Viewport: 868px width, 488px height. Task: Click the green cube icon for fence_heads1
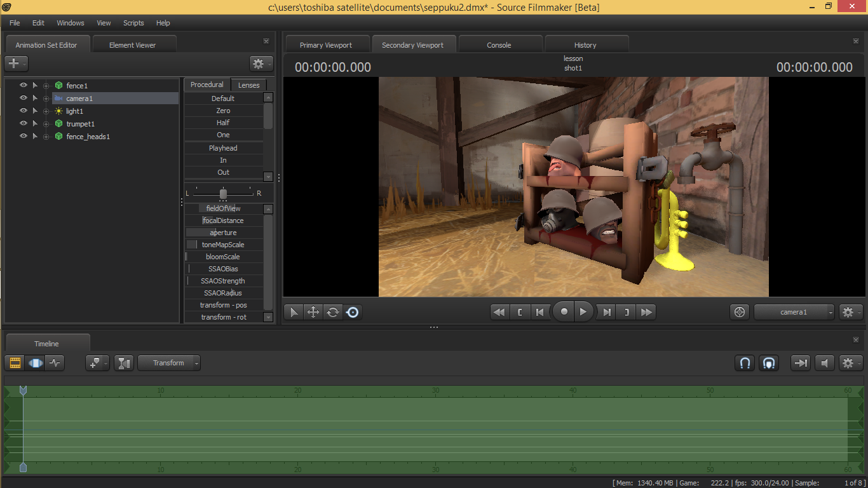click(58, 137)
